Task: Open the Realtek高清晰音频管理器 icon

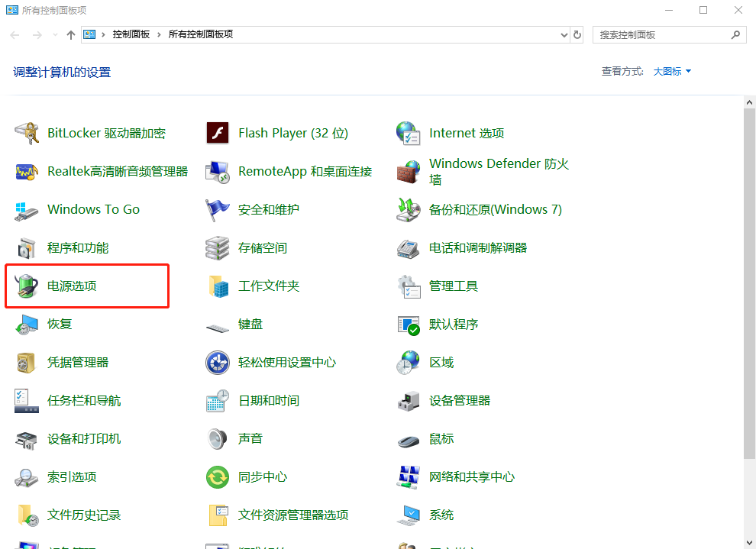Action: (x=27, y=171)
